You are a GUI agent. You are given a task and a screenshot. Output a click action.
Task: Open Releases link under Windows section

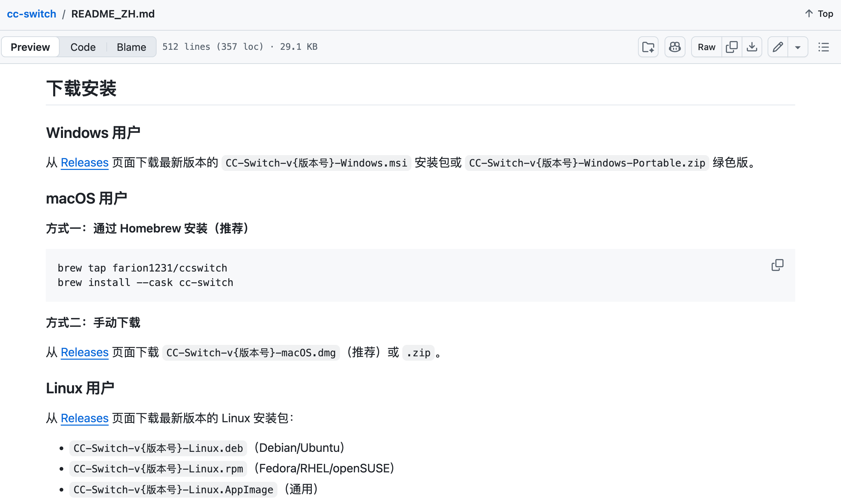[x=84, y=163]
